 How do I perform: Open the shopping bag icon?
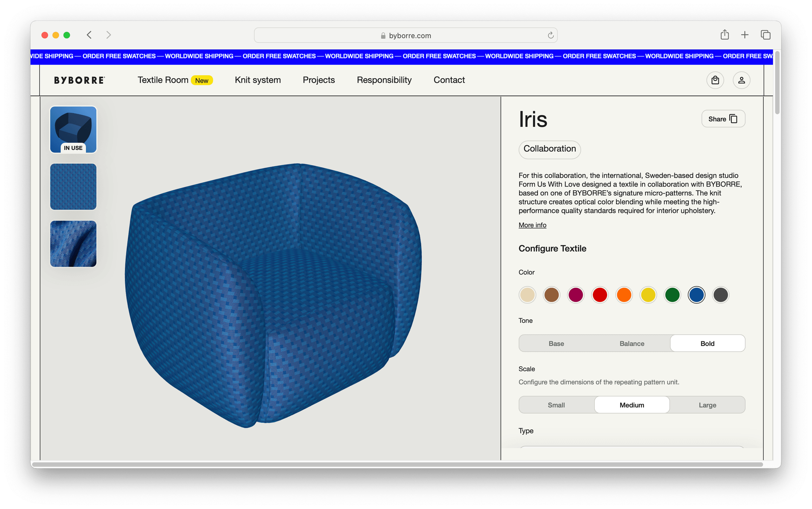tap(715, 80)
